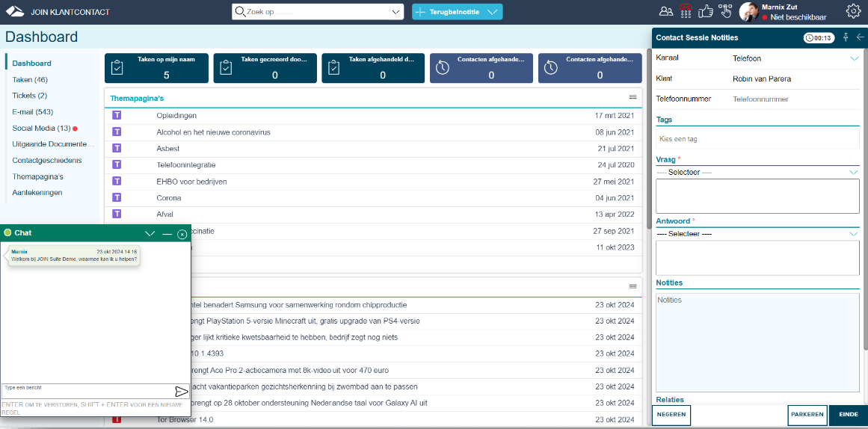
Task: Open settings via the gear icon
Action: 853,11
